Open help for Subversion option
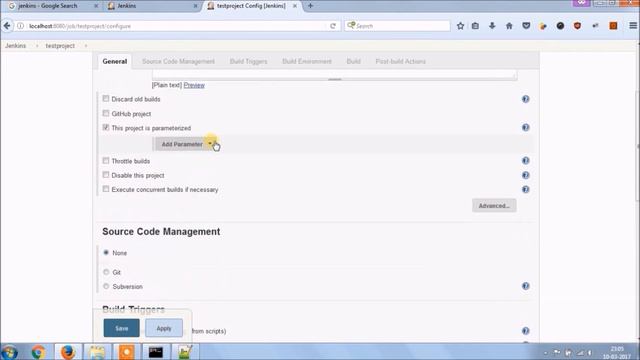Image resolution: width=640 pixels, height=360 pixels. pos(526,286)
